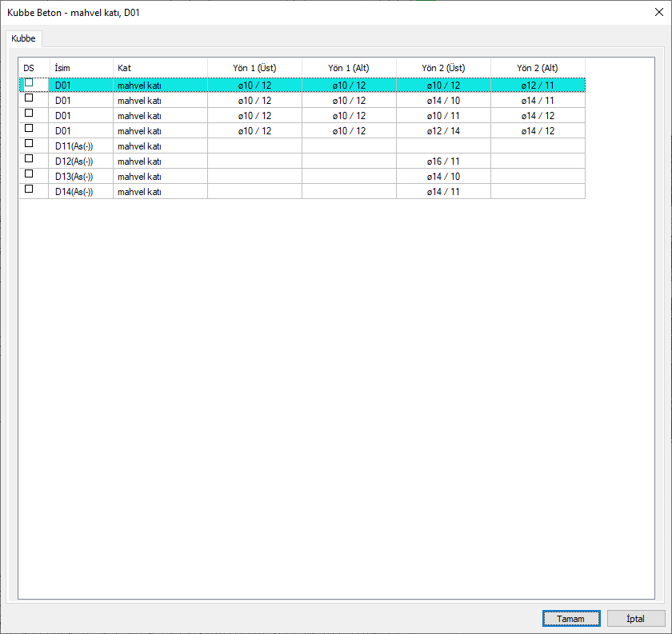Viewport: 672px width, 634px height.
Task: Click the Kat column header
Action: (x=160, y=68)
